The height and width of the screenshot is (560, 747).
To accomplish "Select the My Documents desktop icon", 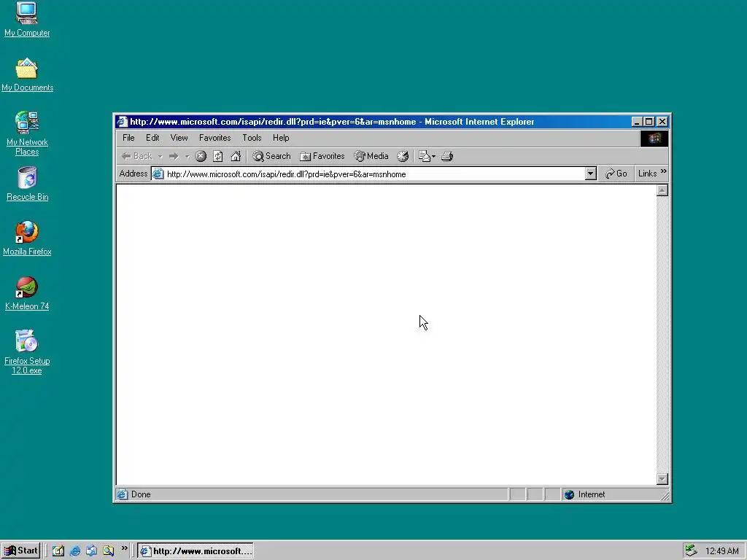I will 27,74.
